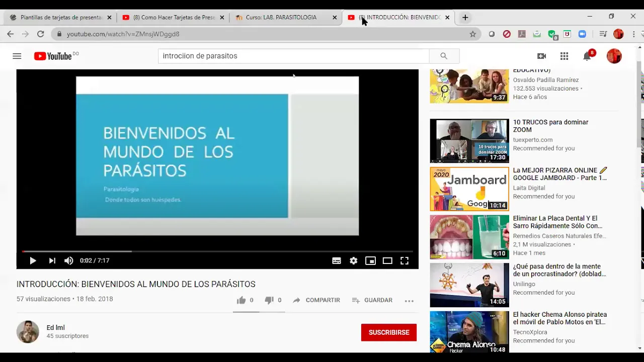The image size is (644, 362).
Task: Enter full screen mode
Action: point(405,260)
